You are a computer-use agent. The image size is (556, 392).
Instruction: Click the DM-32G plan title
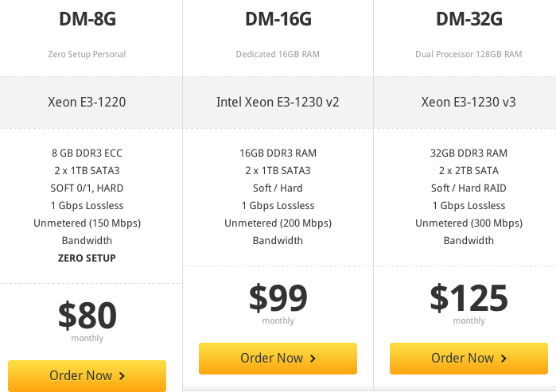(469, 19)
